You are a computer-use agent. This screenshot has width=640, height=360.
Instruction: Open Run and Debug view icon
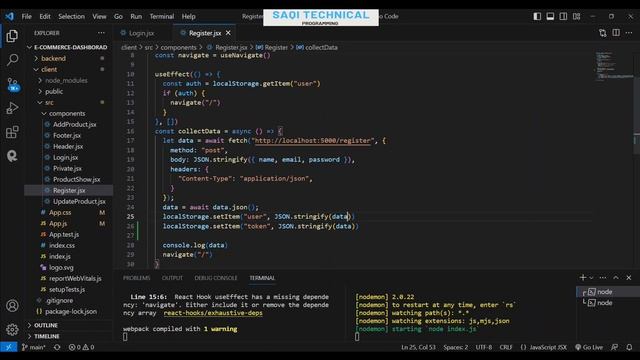[12, 108]
